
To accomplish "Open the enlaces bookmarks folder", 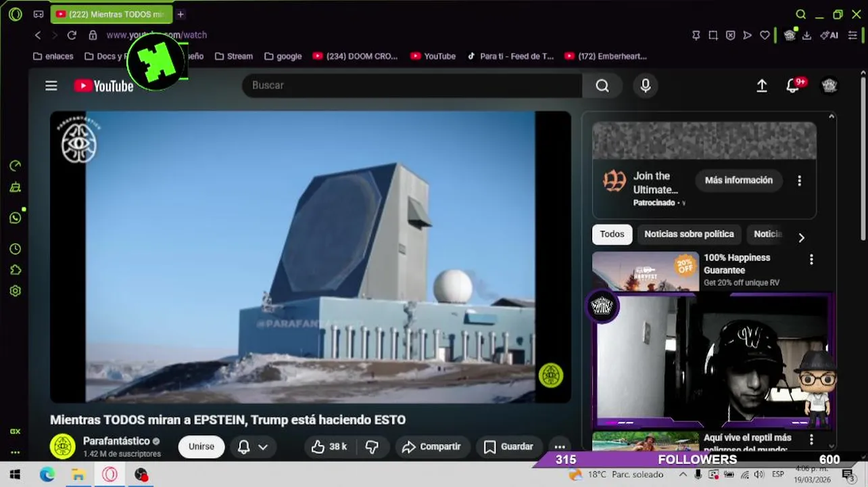I will click(x=53, y=56).
